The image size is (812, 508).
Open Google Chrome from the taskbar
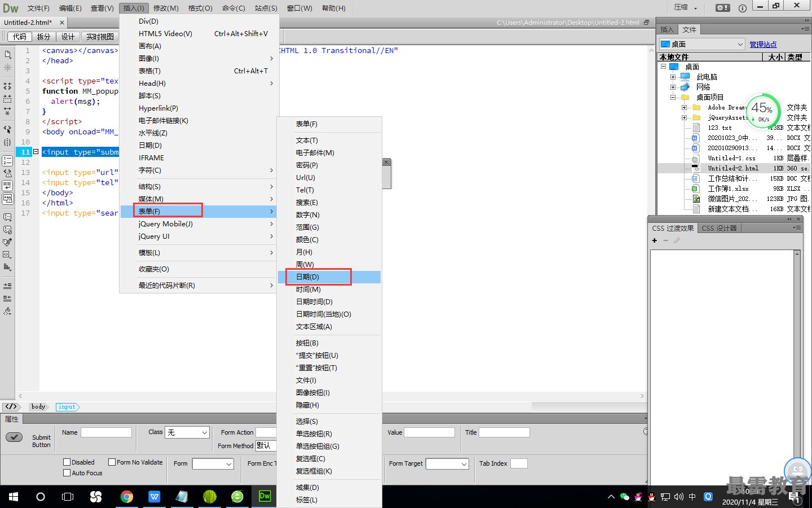pos(127,496)
